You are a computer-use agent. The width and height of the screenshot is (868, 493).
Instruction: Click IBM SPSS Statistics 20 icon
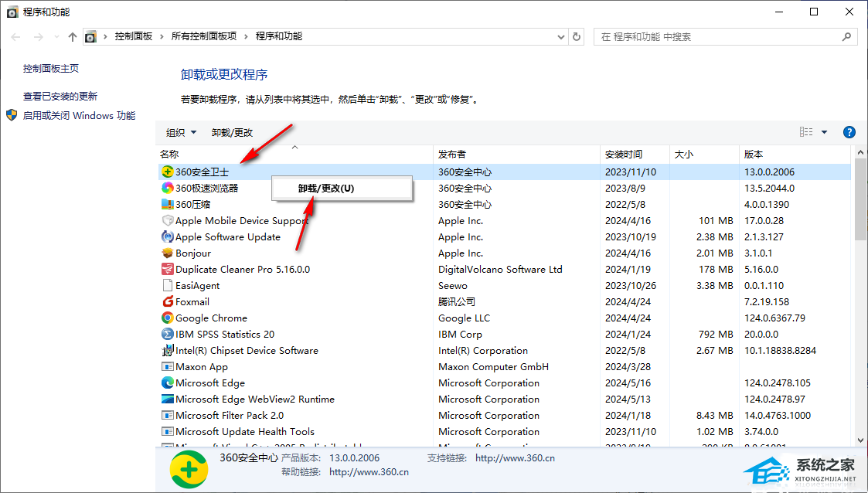[167, 334]
